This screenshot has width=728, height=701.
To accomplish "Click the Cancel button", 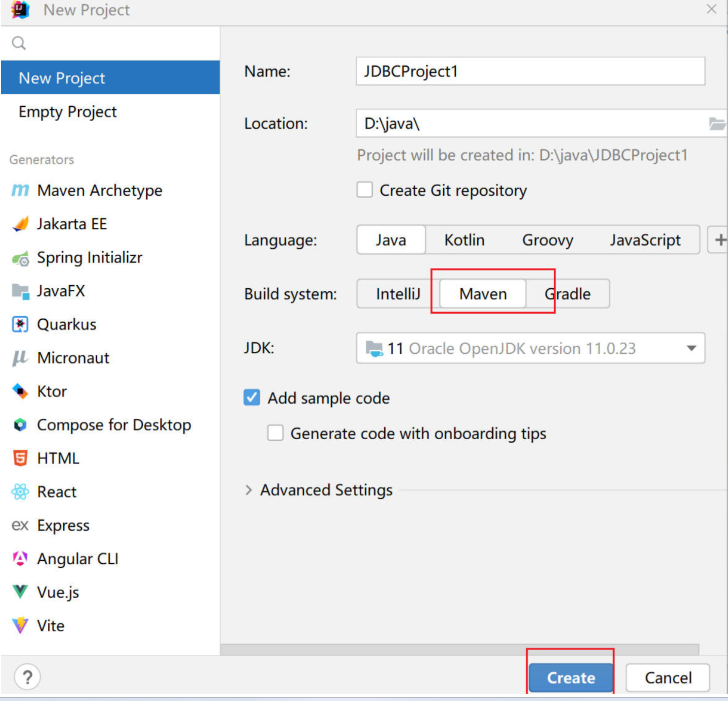I will coord(668,678).
